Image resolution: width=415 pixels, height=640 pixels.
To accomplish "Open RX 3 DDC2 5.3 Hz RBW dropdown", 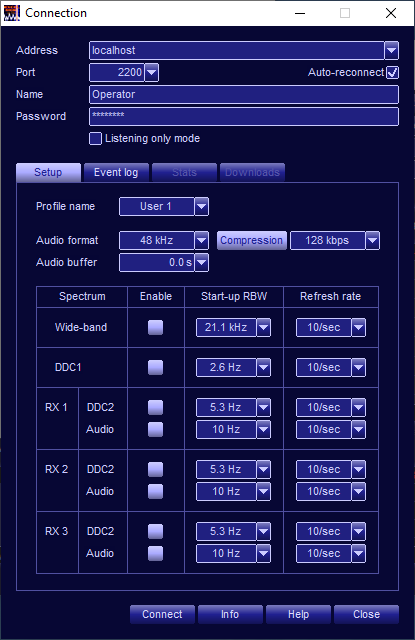I will (264, 531).
